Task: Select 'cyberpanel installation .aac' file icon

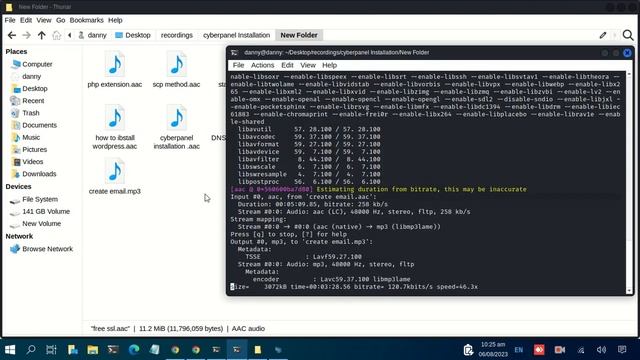Action: coord(176,118)
